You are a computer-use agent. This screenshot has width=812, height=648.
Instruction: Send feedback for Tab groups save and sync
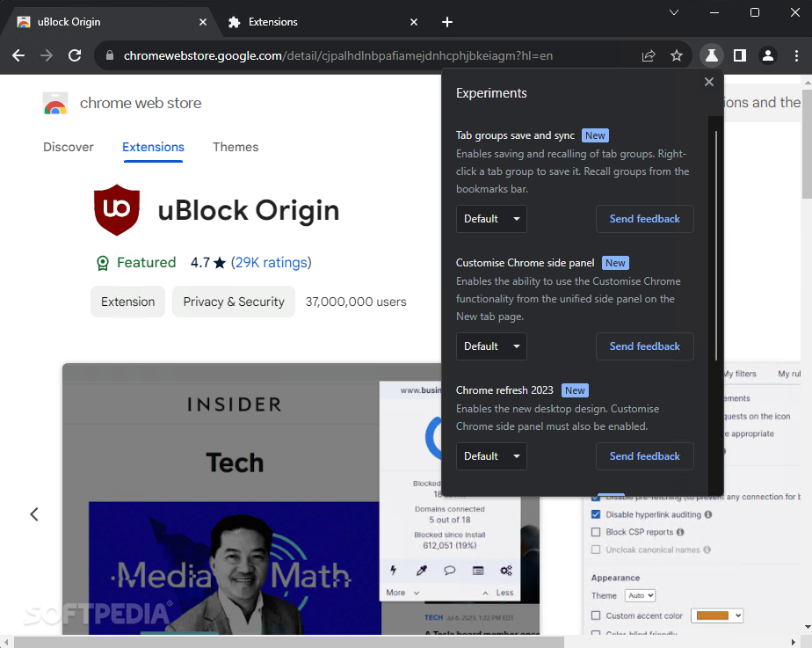pos(645,219)
